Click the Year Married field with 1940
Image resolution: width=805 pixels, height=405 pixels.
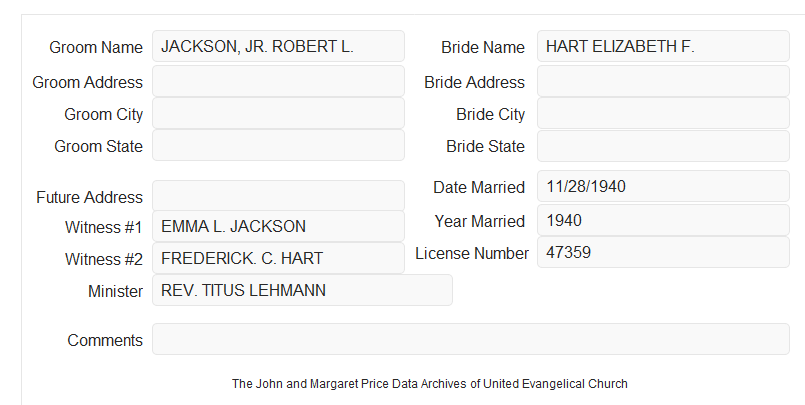(x=663, y=220)
